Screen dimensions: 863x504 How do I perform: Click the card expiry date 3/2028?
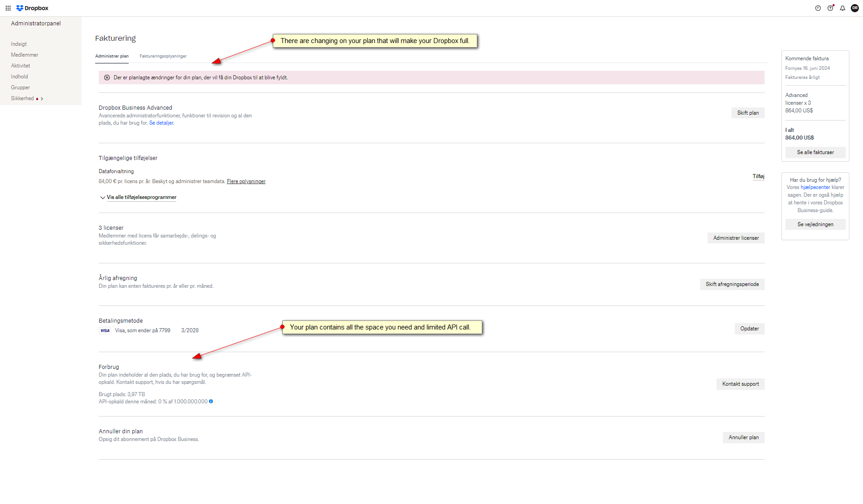(190, 330)
